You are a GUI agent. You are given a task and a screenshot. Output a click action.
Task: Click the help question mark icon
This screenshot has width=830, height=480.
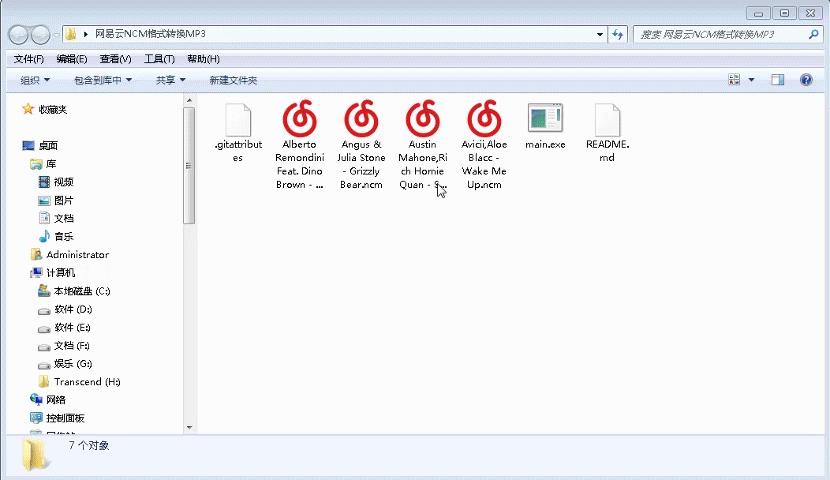click(806, 80)
